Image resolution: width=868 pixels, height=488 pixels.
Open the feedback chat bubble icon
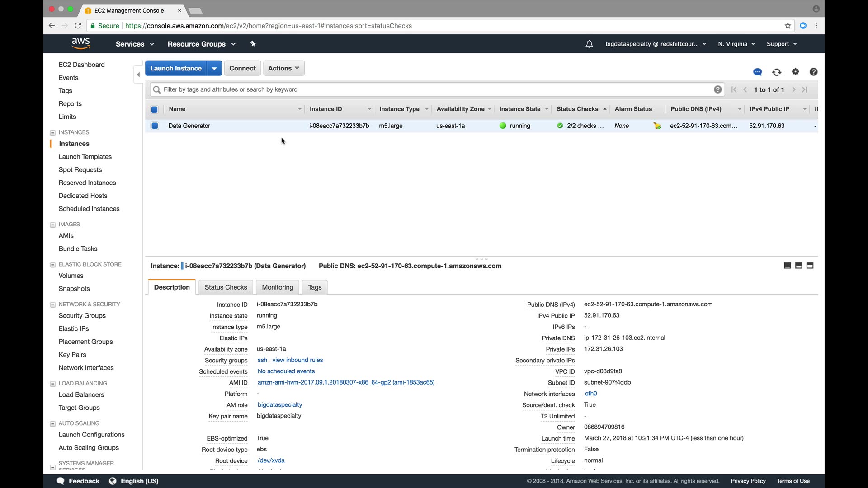pos(758,72)
